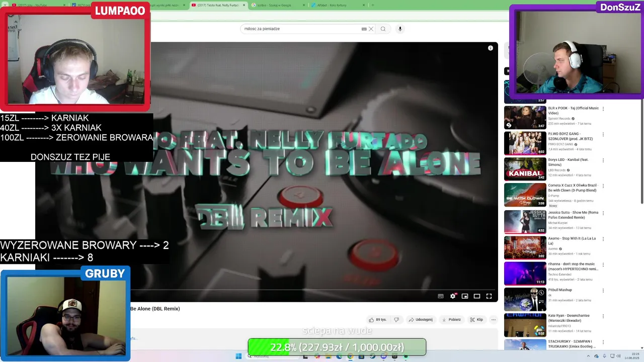644x362 pixels.
Task: Click the LBD Records channel name
Action: tap(557, 170)
